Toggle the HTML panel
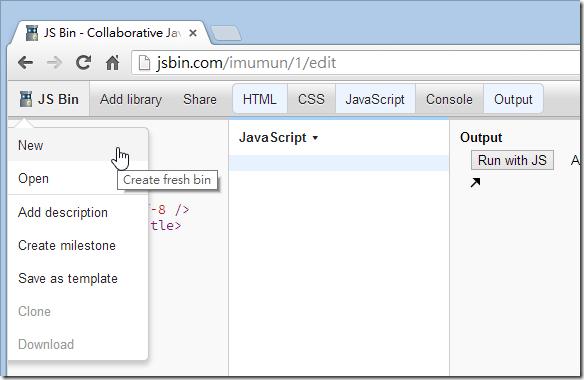Viewport: 584px width, 380px height. point(260,99)
